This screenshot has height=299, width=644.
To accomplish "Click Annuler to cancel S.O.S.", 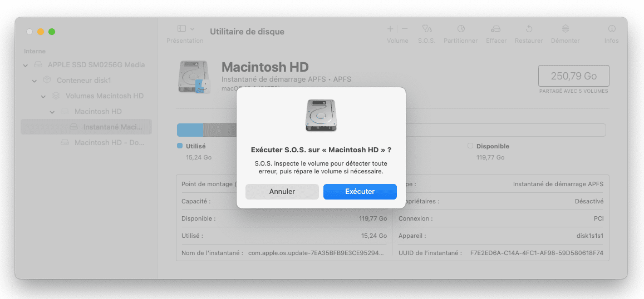I will [282, 192].
